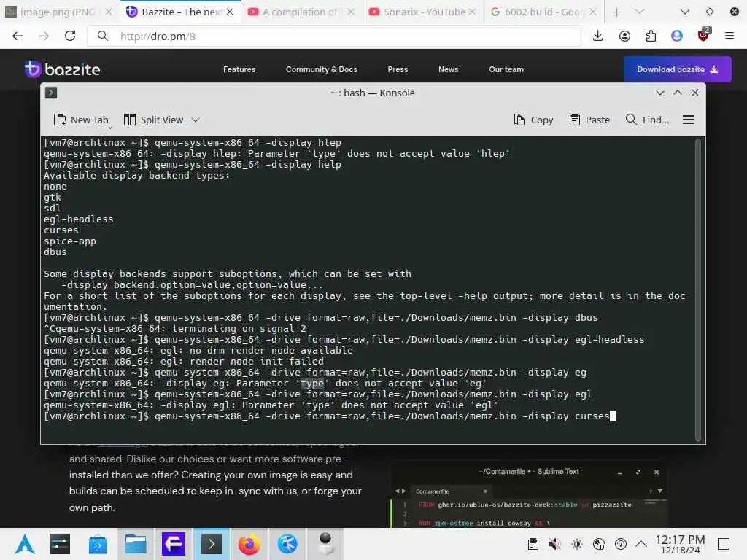
Task: Open Community & Docs nav item
Action: 322,69
